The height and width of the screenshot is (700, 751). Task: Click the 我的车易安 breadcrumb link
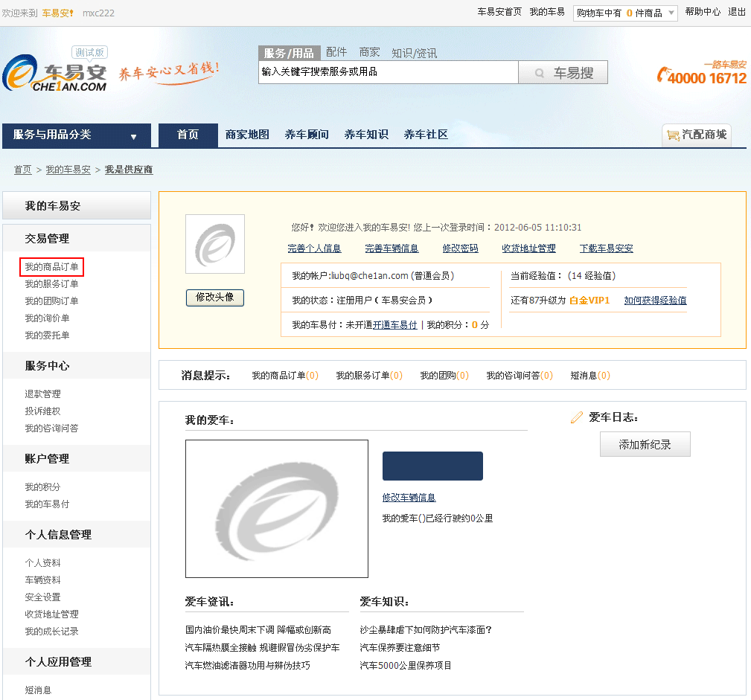68,170
